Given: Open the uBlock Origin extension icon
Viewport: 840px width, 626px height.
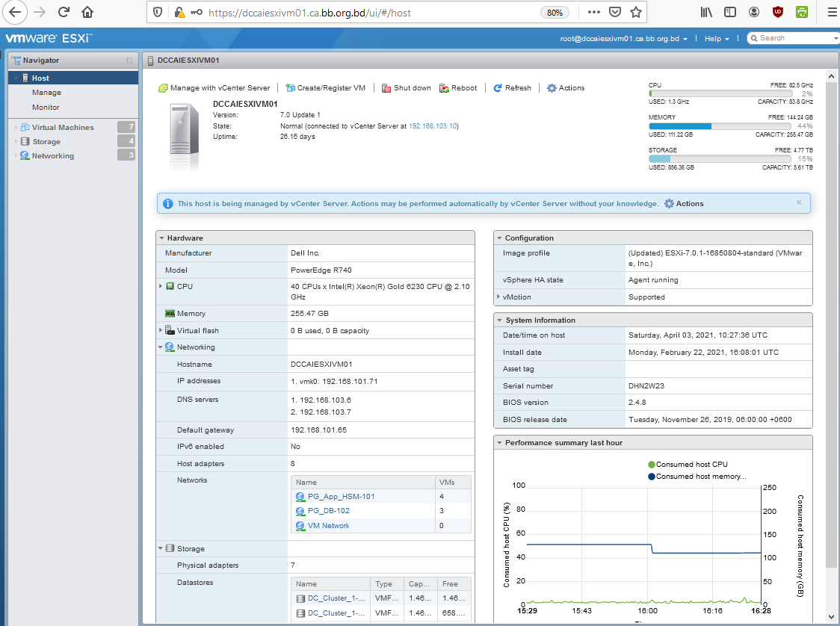Looking at the screenshot, I should tap(778, 12).
